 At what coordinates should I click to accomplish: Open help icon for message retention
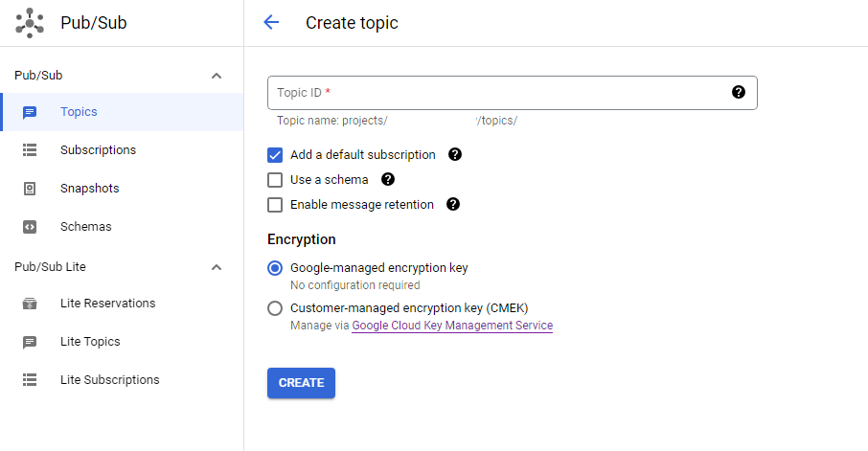453,204
